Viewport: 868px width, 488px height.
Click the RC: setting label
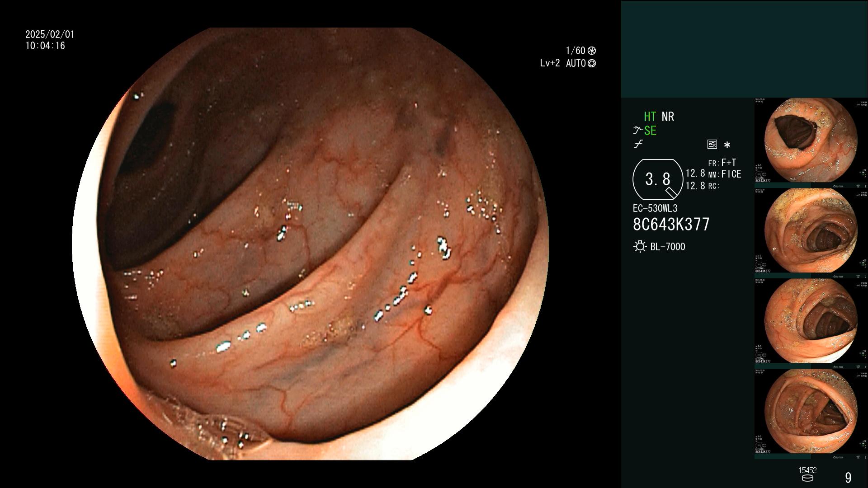click(714, 186)
